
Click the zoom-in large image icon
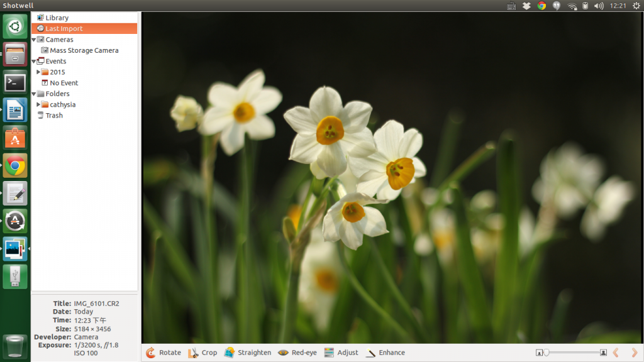pyautogui.click(x=603, y=353)
